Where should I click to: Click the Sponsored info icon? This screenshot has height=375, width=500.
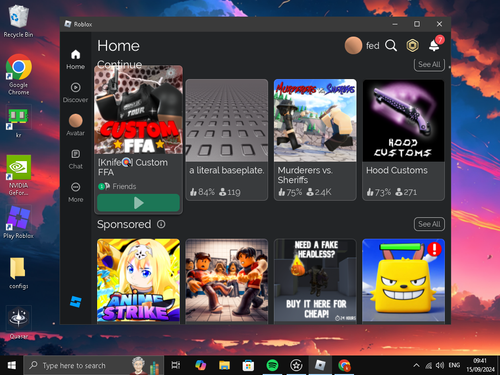pos(161,224)
